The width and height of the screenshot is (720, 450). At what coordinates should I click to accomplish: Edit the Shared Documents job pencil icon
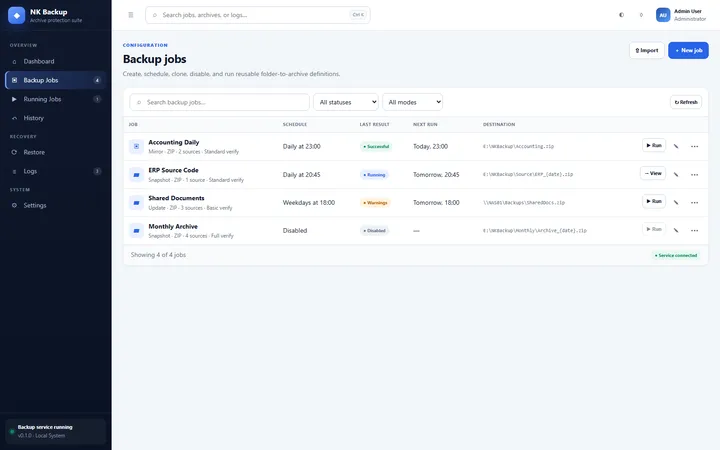pyautogui.click(x=676, y=202)
